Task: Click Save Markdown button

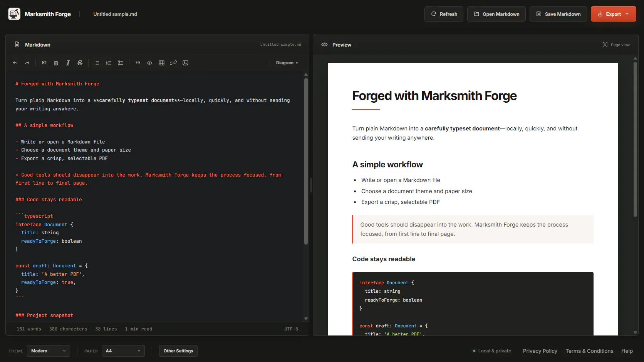Action: tap(558, 14)
